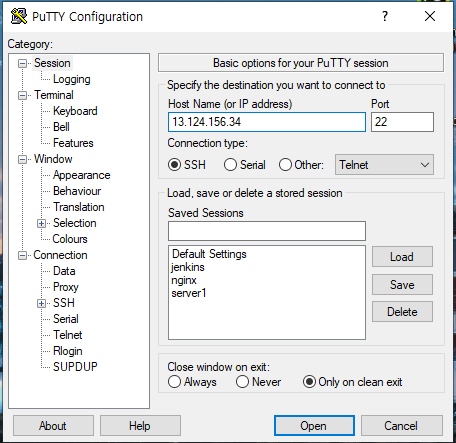This screenshot has width=456, height=443.
Task: Click the Port input field
Action: 402,122
